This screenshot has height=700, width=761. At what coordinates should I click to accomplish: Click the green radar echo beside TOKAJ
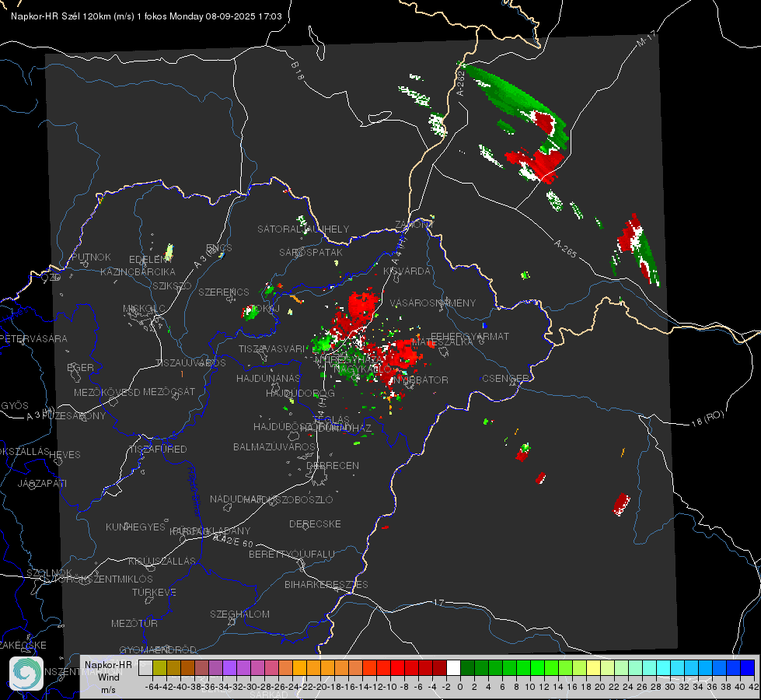pyautogui.click(x=251, y=313)
